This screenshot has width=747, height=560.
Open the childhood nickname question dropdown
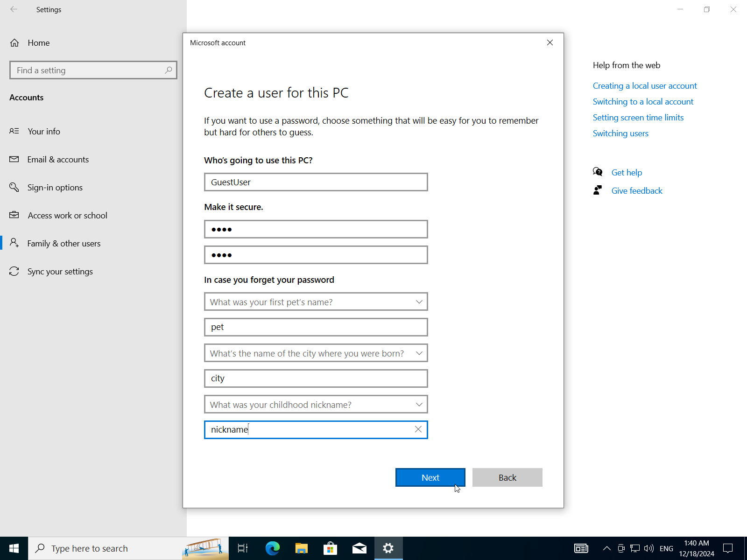point(419,405)
